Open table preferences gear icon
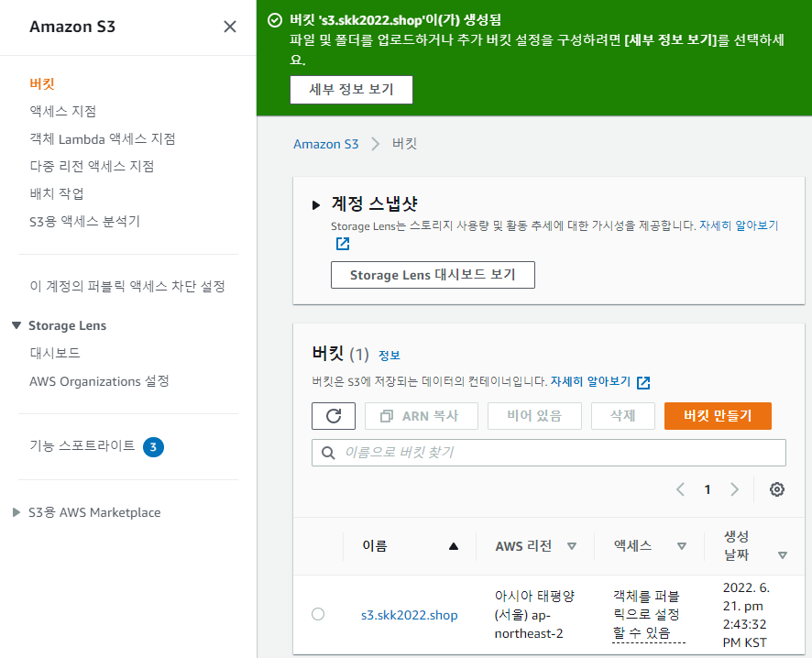812x658 pixels. point(776,489)
